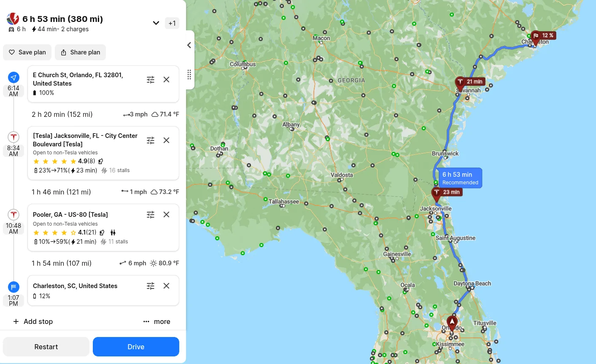Click the Orlando start marker on map
The width and height of the screenshot is (596, 364).
pos(452,324)
